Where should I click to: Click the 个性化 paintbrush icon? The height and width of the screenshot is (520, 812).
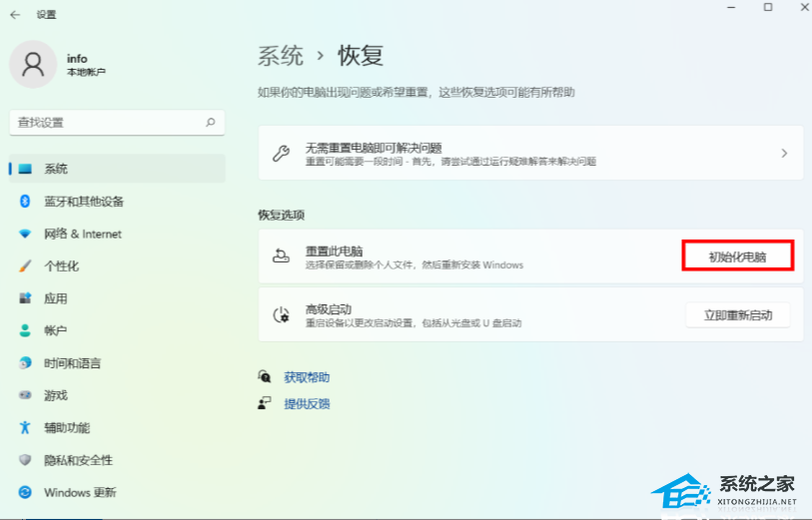[x=25, y=266]
